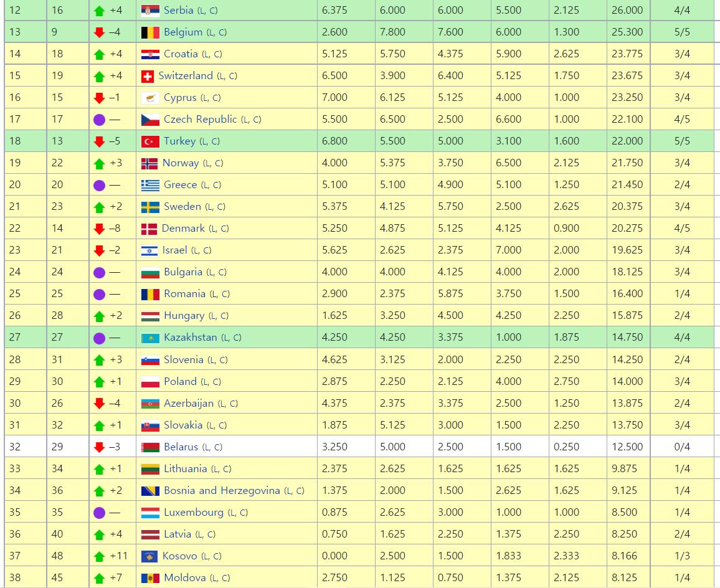Viewport: 720px width, 588px height.
Task: Open the Serbia link
Action: (178, 10)
